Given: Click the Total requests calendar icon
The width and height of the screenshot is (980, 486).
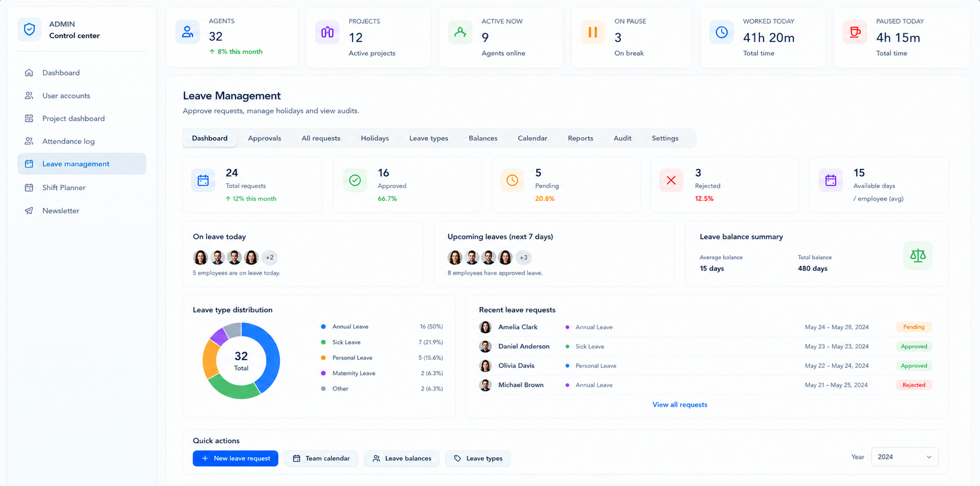Looking at the screenshot, I should 203,180.
